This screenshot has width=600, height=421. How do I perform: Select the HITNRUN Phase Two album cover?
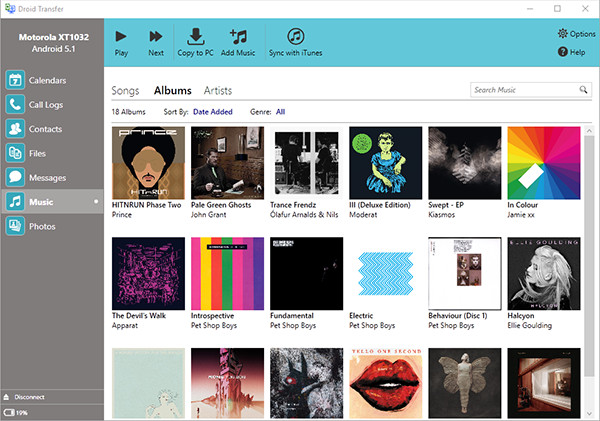[x=148, y=163]
